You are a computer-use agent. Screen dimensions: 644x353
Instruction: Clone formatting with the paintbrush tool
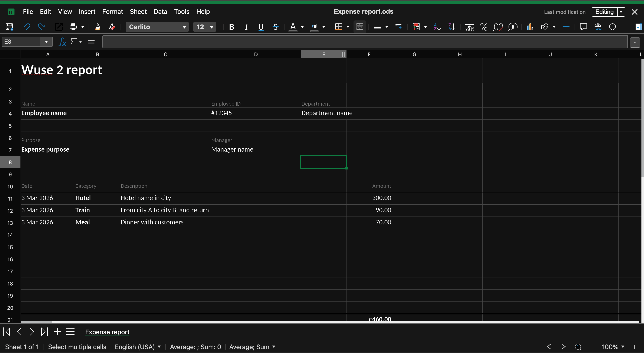click(x=98, y=27)
